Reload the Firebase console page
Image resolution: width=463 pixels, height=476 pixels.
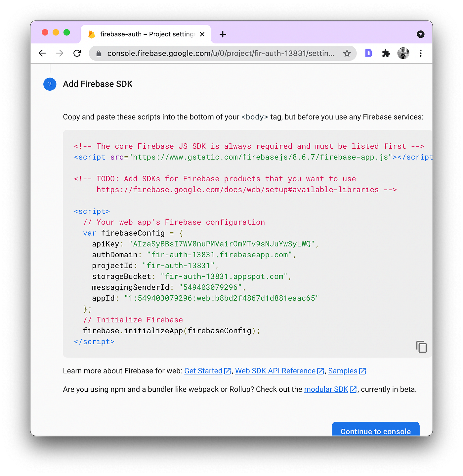(77, 53)
